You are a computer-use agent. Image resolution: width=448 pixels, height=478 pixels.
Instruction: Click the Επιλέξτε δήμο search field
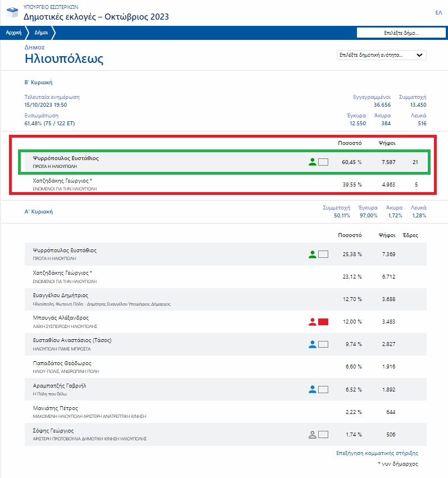click(x=401, y=33)
